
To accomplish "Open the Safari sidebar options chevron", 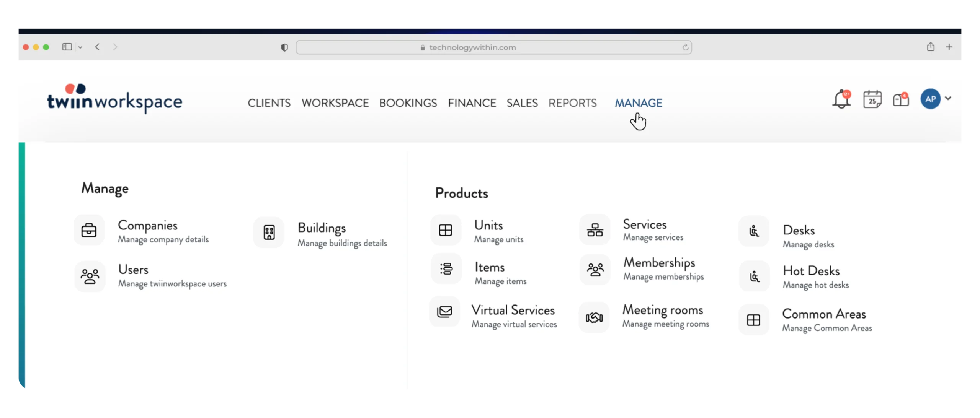I will tap(80, 47).
